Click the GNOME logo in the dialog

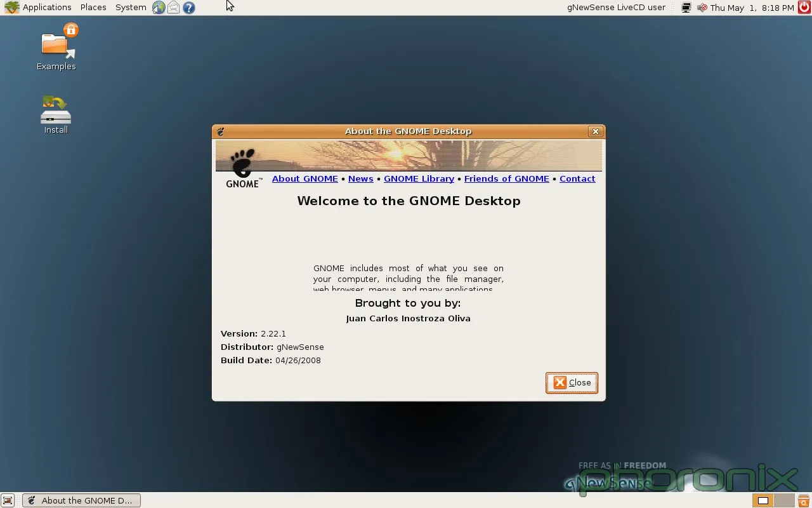pos(243,168)
